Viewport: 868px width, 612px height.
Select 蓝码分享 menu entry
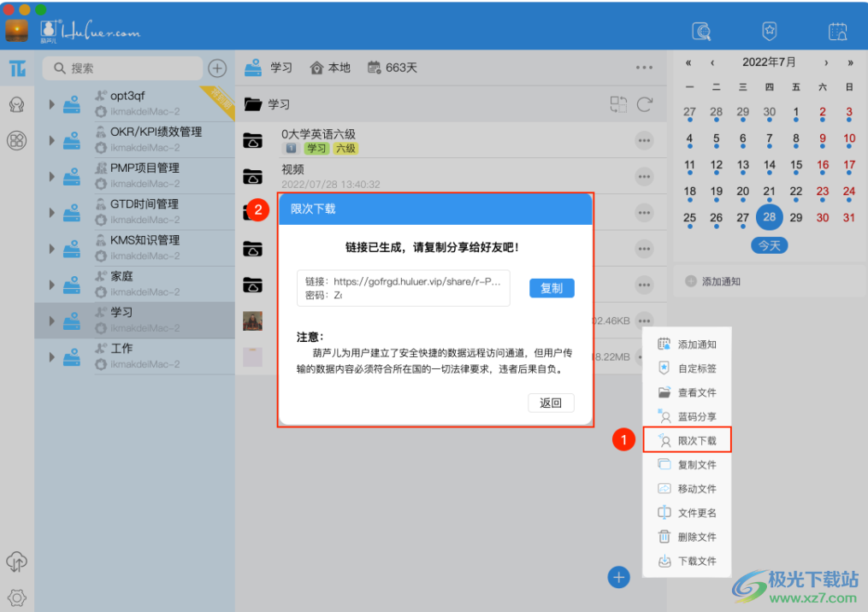pos(687,416)
